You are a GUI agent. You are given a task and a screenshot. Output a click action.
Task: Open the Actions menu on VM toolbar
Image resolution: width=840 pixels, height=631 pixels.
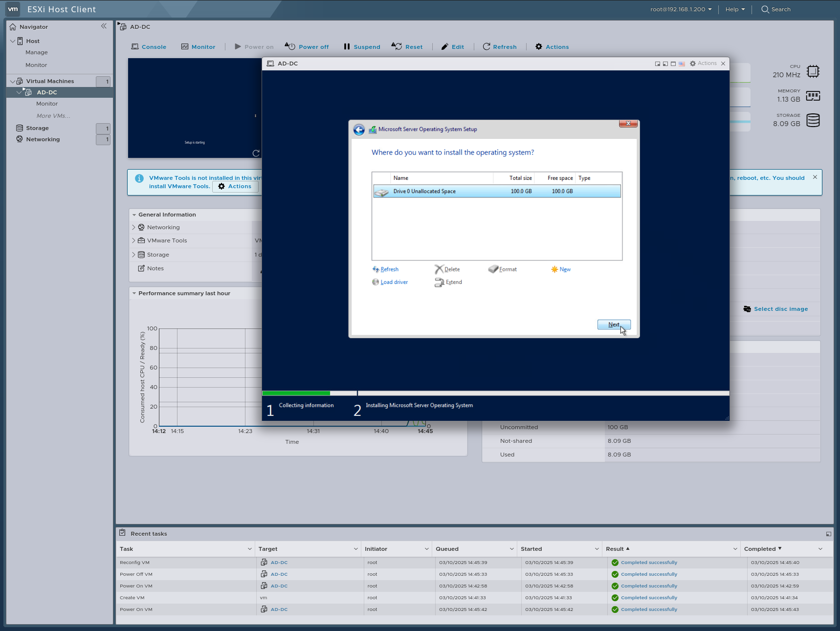[552, 46]
